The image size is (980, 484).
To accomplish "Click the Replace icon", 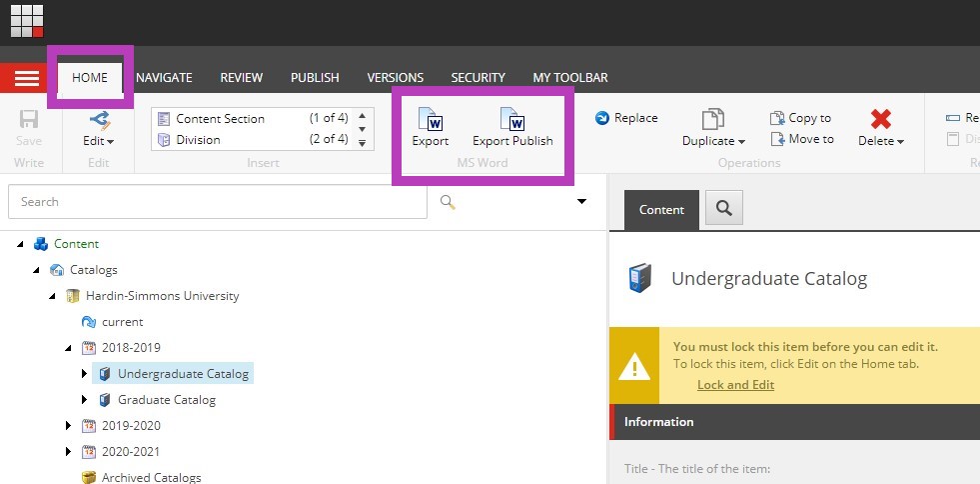I will click(x=602, y=118).
